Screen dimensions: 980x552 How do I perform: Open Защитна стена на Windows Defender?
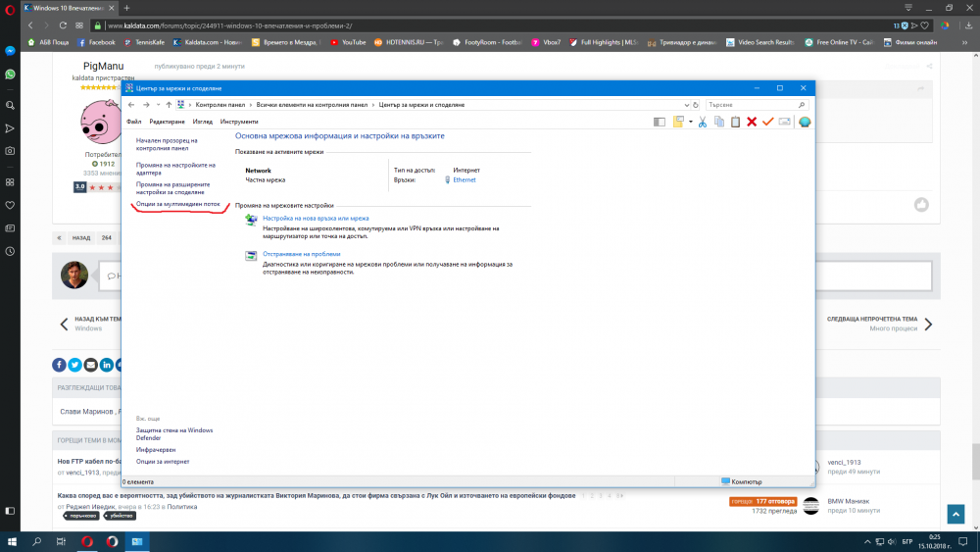click(x=174, y=434)
